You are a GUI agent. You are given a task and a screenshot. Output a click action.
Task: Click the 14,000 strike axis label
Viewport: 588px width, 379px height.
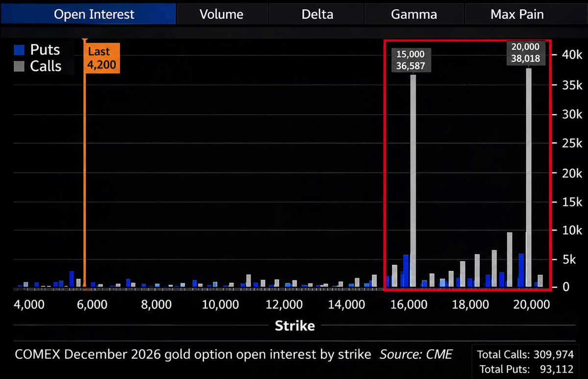pos(347,305)
